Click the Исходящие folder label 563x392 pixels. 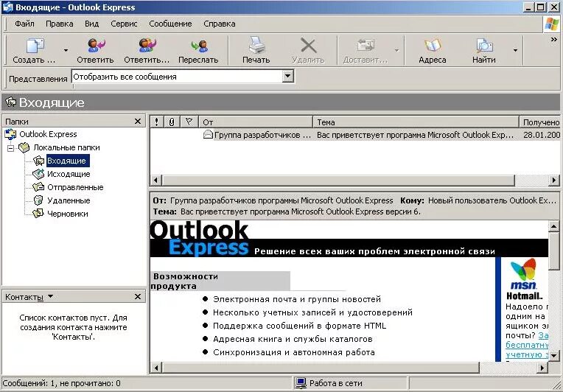pos(69,174)
